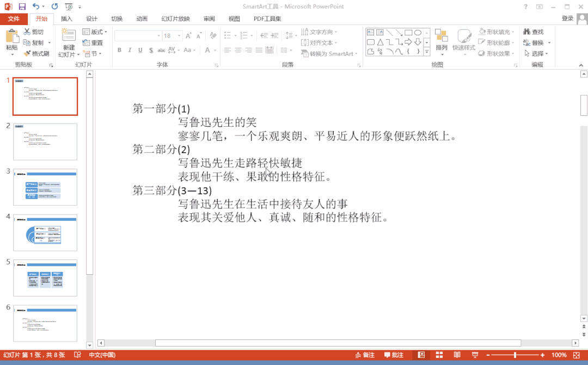Click spell check icon in status bar
588x365 pixels.
pyautogui.click(x=78, y=355)
